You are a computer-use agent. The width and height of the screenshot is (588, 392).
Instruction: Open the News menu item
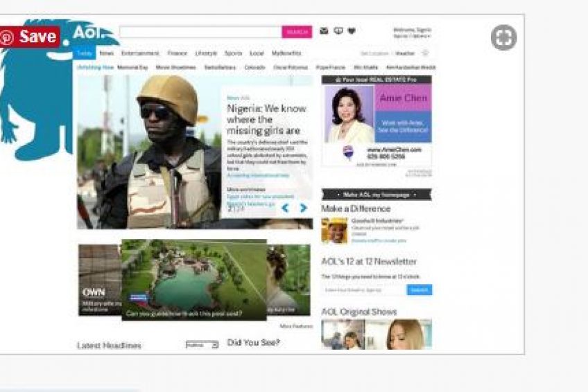pos(106,53)
